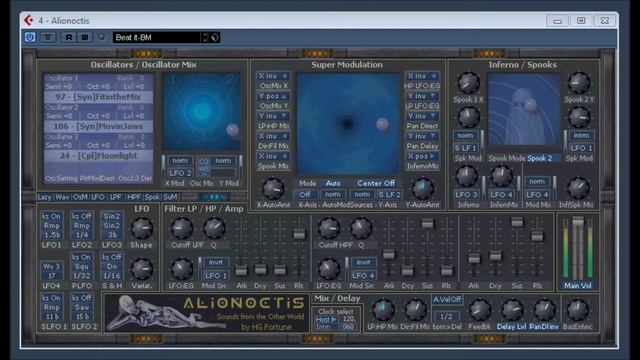The width and height of the screenshot is (640, 360).
Task: Change SLFO 2 waveform Saw
Action: click(82, 307)
